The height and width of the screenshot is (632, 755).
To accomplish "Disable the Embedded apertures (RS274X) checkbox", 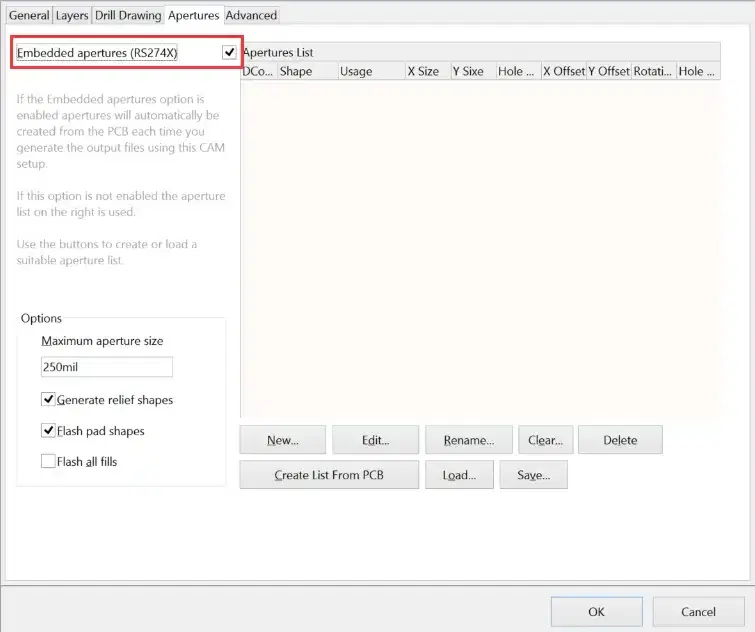I will click(230, 52).
